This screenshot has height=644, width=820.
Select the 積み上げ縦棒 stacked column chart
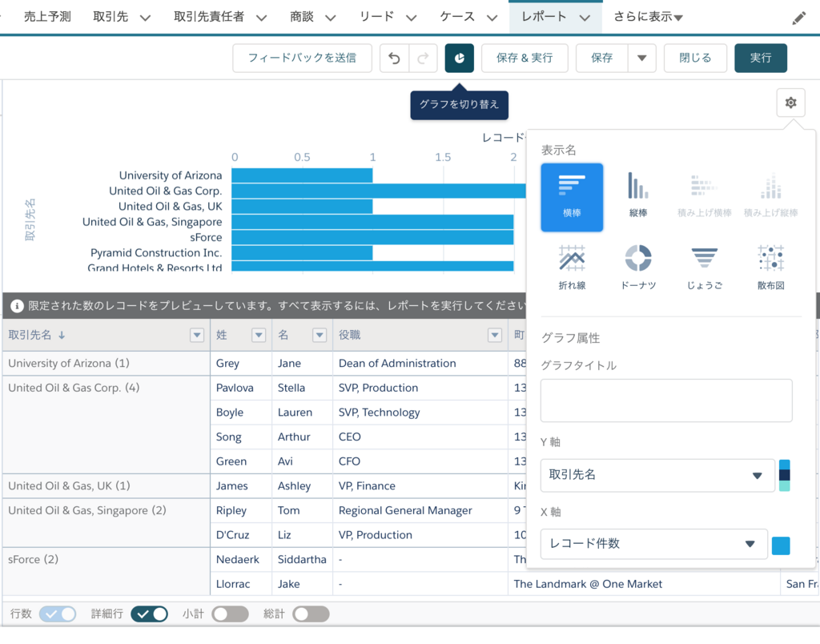pos(771,195)
